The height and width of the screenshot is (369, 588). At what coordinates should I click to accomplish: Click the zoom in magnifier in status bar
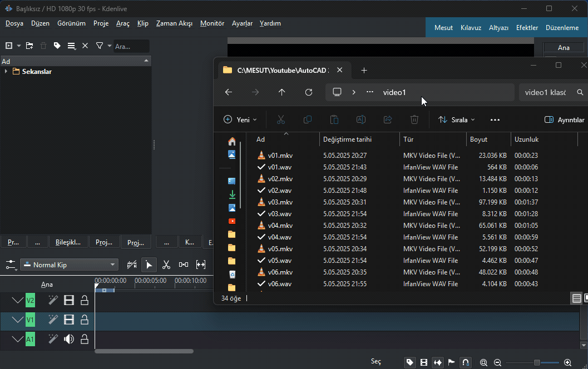[568, 362]
